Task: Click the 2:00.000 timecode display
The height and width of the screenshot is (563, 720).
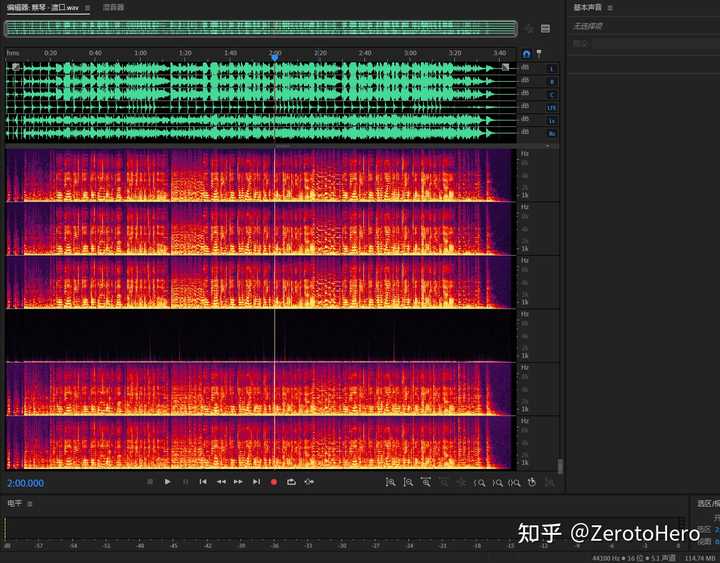Action: 26,483
